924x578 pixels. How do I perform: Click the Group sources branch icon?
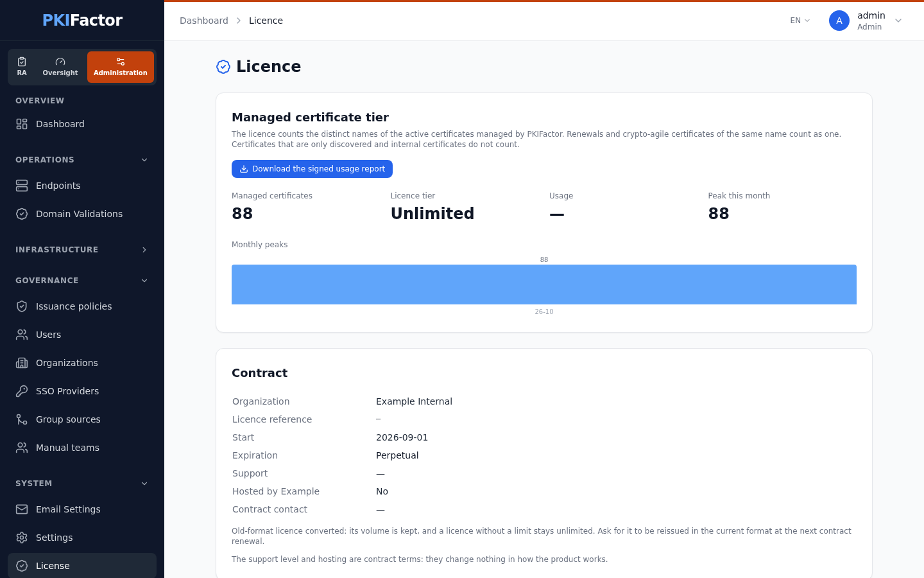point(22,419)
